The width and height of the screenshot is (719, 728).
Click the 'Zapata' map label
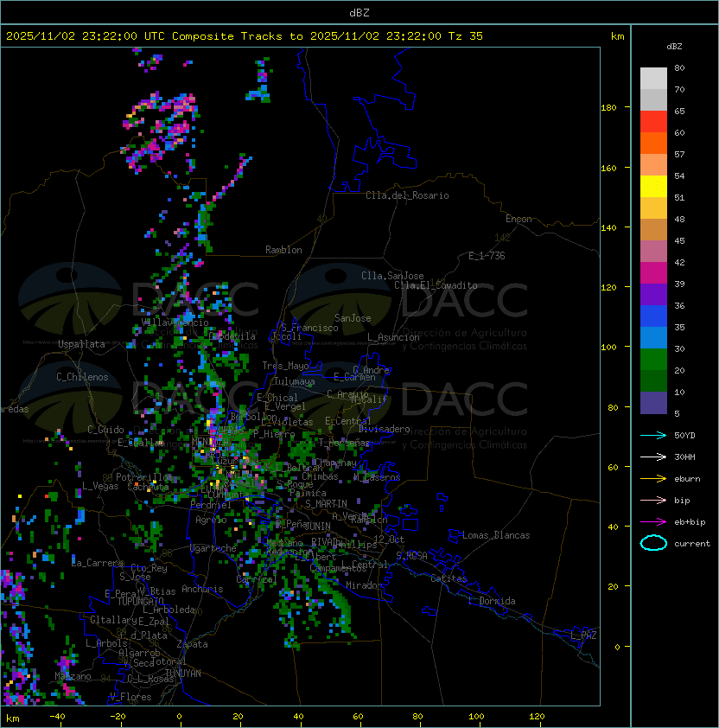click(192, 644)
